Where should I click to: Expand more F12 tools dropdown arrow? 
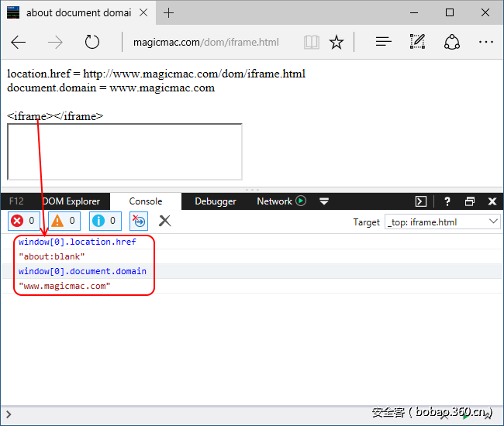tap(324, 201)
